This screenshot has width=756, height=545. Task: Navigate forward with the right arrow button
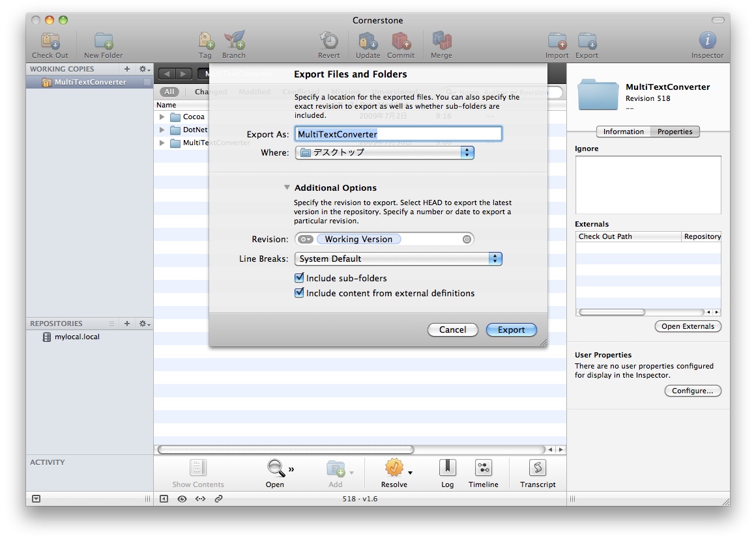tap(183, 74)
